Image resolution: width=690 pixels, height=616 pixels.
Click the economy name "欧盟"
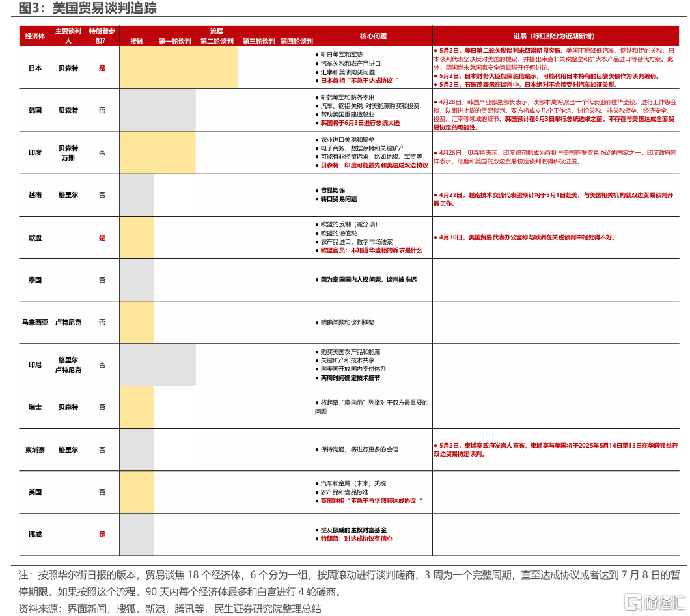tap(35, 238)
